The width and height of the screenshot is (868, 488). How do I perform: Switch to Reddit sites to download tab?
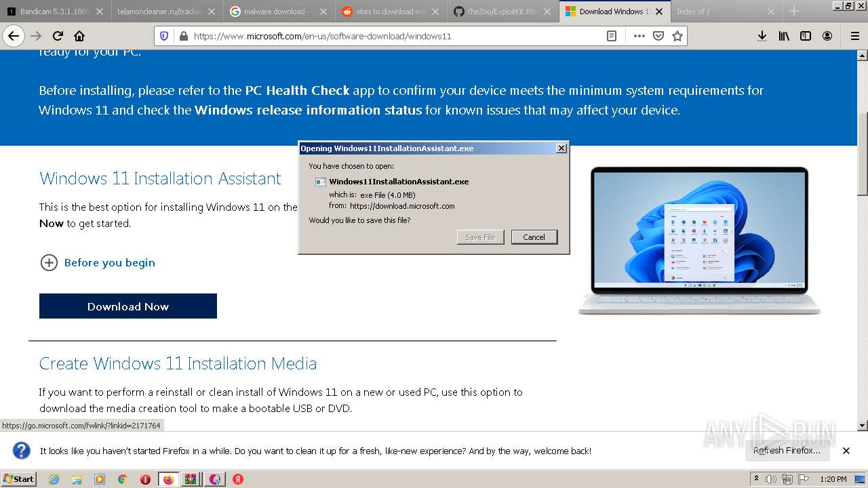click(x=391, y=12)
